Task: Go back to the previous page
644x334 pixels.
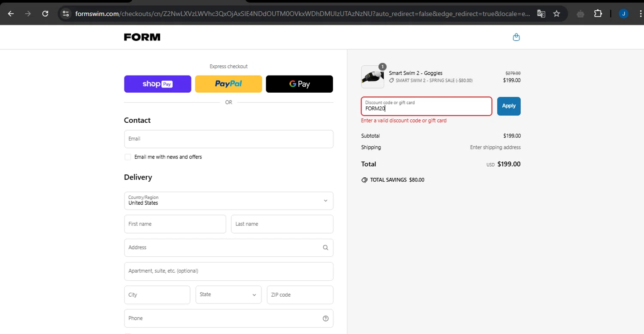Action: (11, 14)
